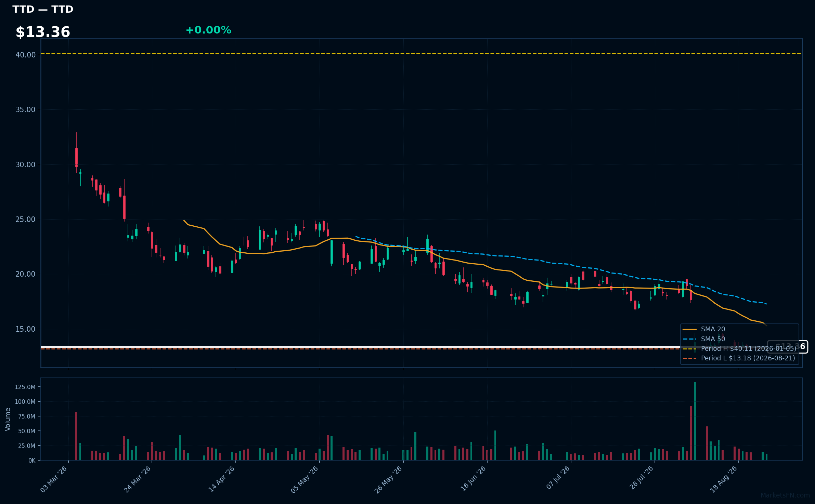
Task: Click the 24 Mar '26 date label
Action: pos(138,479)
